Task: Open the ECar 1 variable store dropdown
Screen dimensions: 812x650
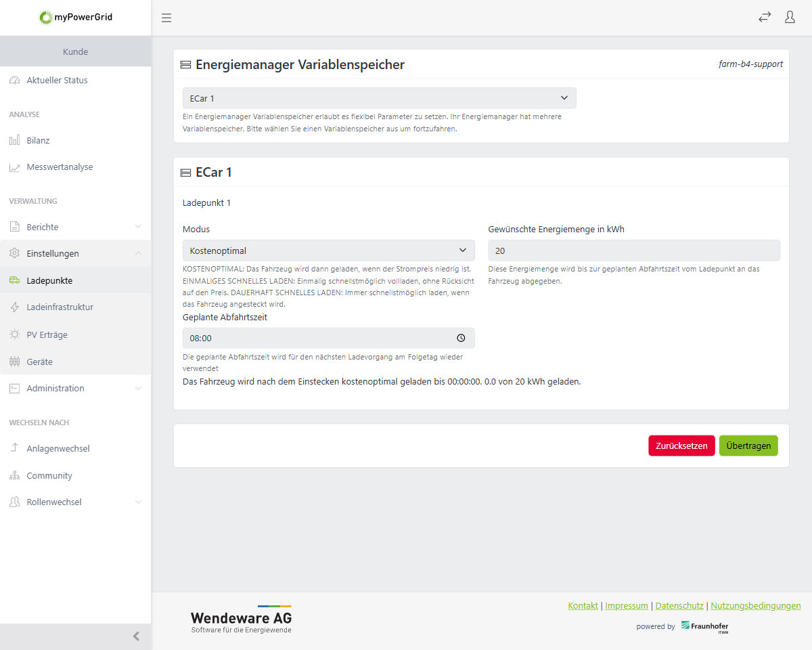Action: 379,98
